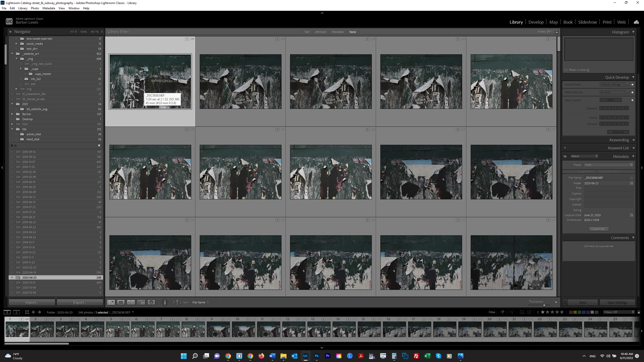Screen dimensions: 644x362
Task: Open the Metadata menu
Action: [x=49, y=8]
